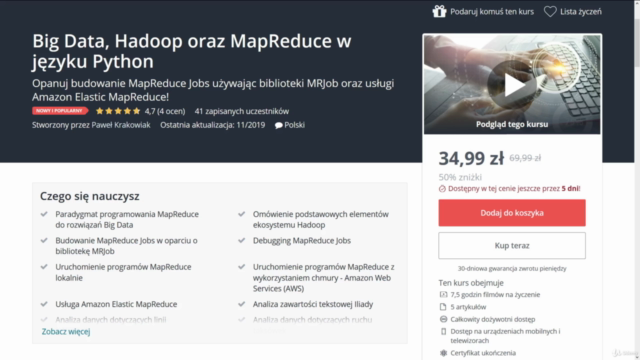Viewport: 640px width, 360px height.
Task: Click checkmark beside Analiza zawartości tekstowej Iliady
Action: pos(242,304)
